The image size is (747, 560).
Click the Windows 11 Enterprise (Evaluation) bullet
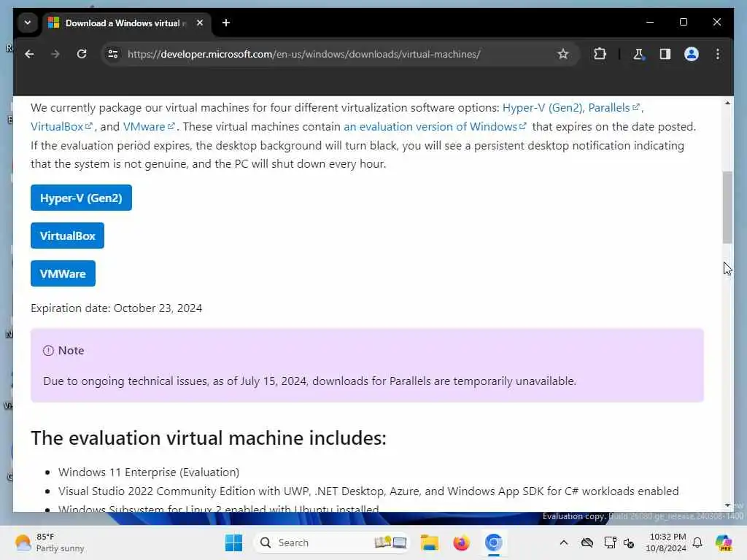(149, 472)
